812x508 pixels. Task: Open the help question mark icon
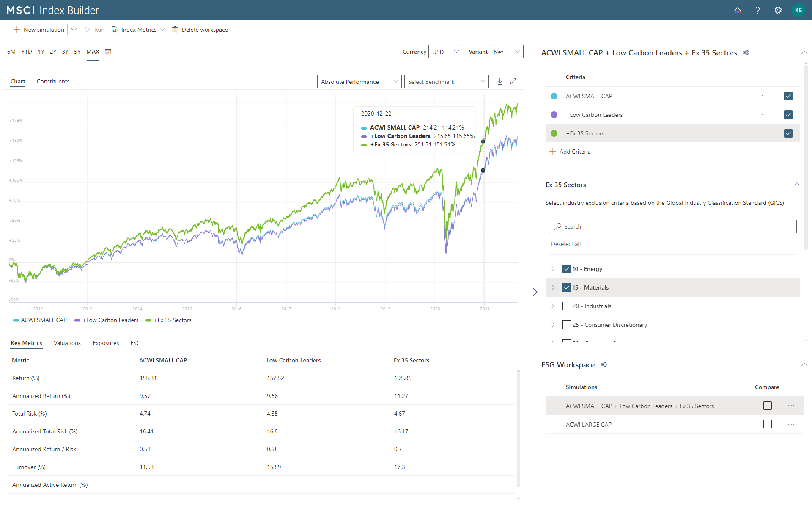tap(758, 10)
